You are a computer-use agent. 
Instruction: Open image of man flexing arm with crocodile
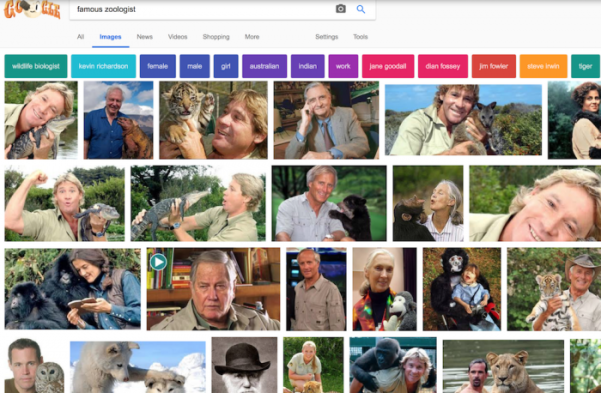(64, 203)
